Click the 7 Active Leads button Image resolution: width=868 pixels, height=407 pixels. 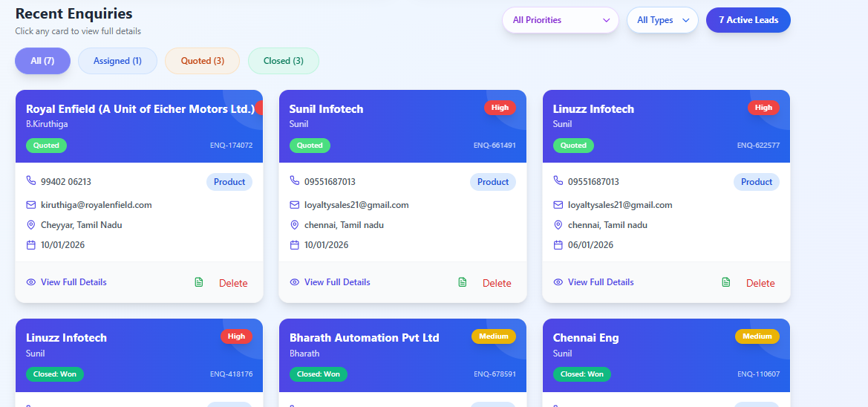(748, 20)
